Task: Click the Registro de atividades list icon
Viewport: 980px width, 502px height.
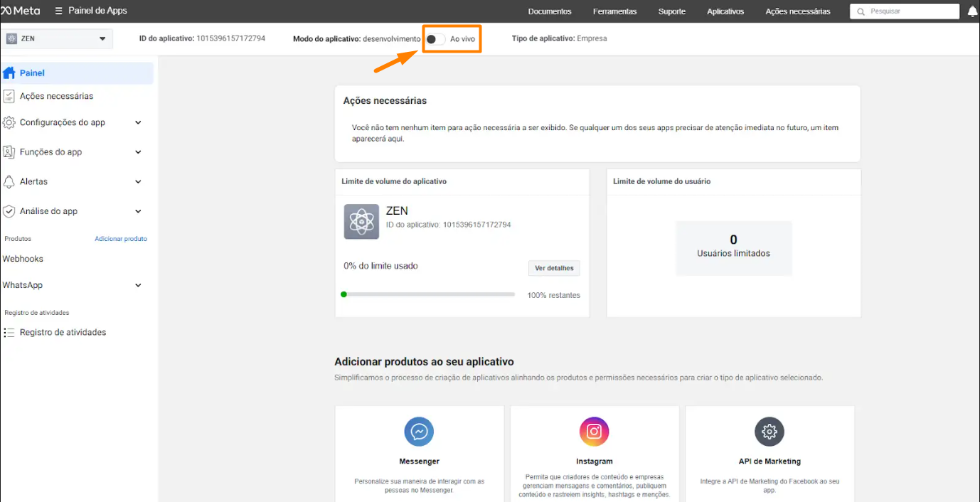Action: pos(9,333)
